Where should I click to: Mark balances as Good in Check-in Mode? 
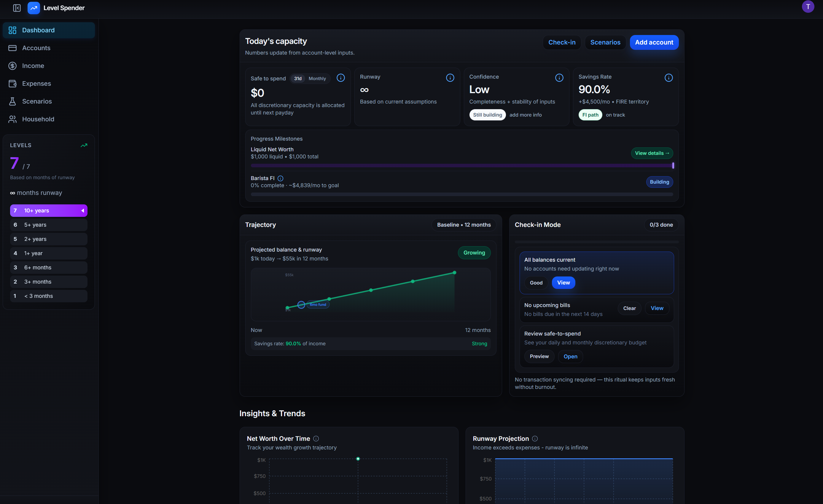pyautogui.click(x=536, y=283)
